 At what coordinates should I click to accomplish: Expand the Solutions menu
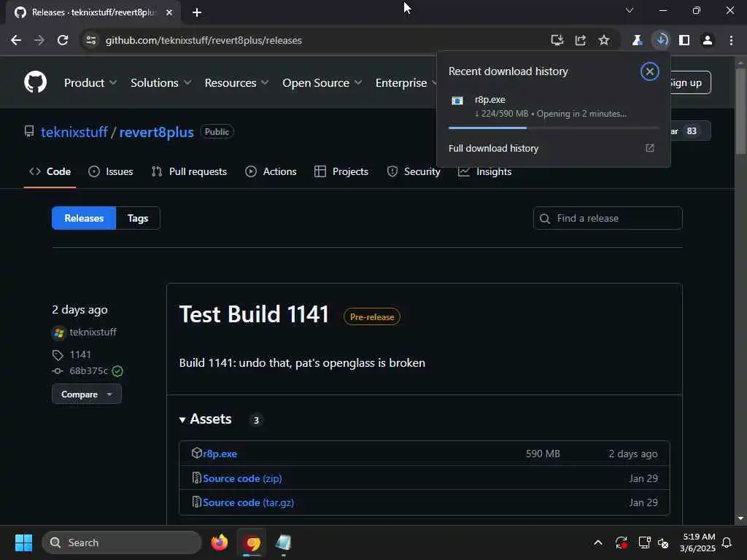(x=160, y=83)
